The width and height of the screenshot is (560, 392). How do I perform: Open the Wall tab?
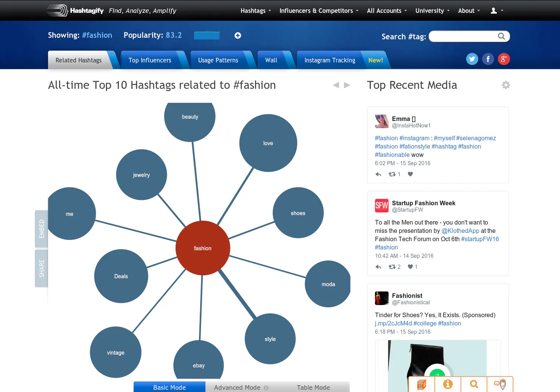pyautogui.click(x=271, y=60)
